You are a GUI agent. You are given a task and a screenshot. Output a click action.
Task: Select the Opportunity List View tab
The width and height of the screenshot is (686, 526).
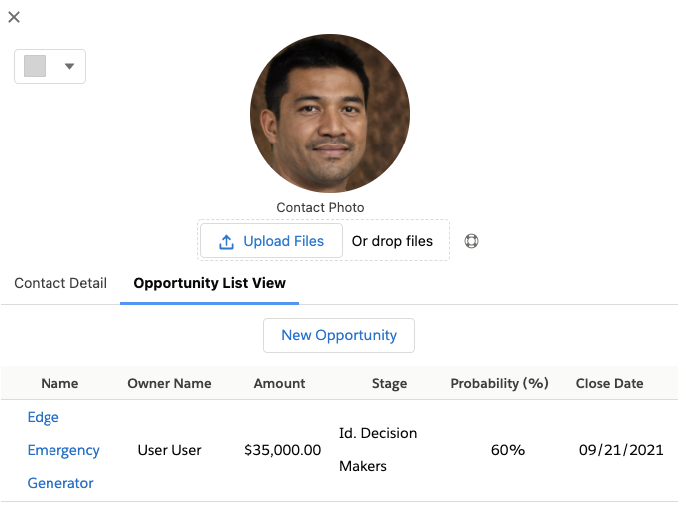click(x=210, y=283)
